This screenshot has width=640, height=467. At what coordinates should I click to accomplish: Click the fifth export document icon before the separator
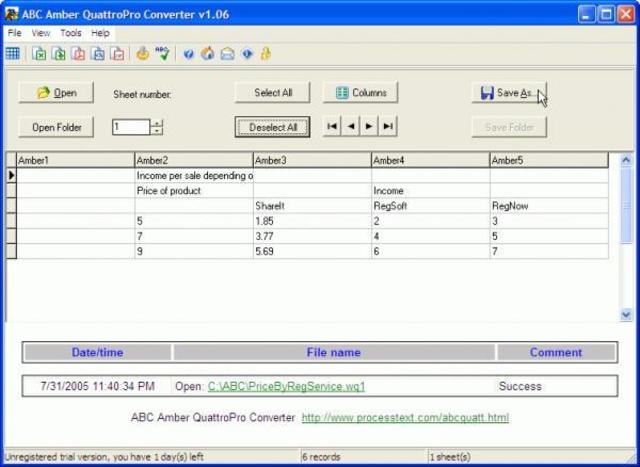pyautogui.click(x=118, y=53)
